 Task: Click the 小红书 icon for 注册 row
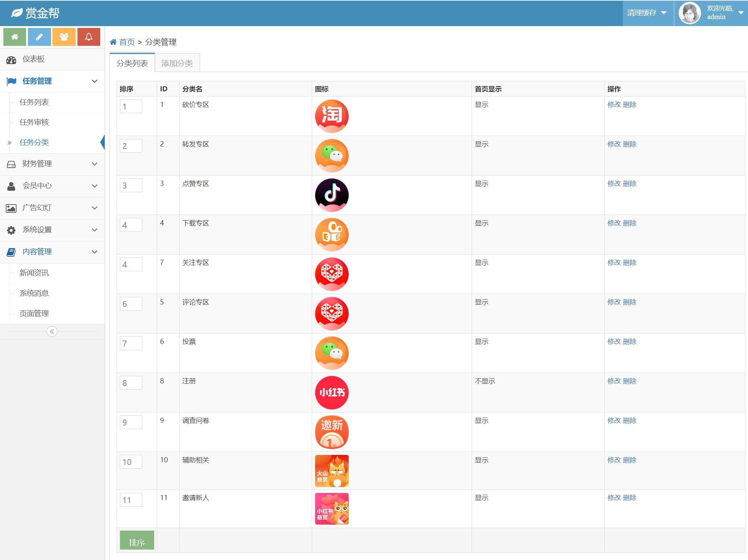pyautogui.click(x=332, y=392)
